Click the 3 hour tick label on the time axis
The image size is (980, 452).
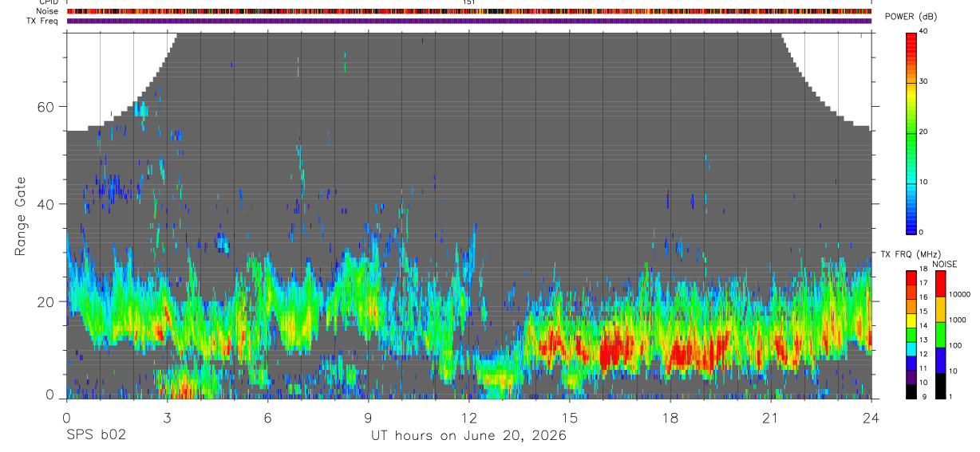(166, 418)
